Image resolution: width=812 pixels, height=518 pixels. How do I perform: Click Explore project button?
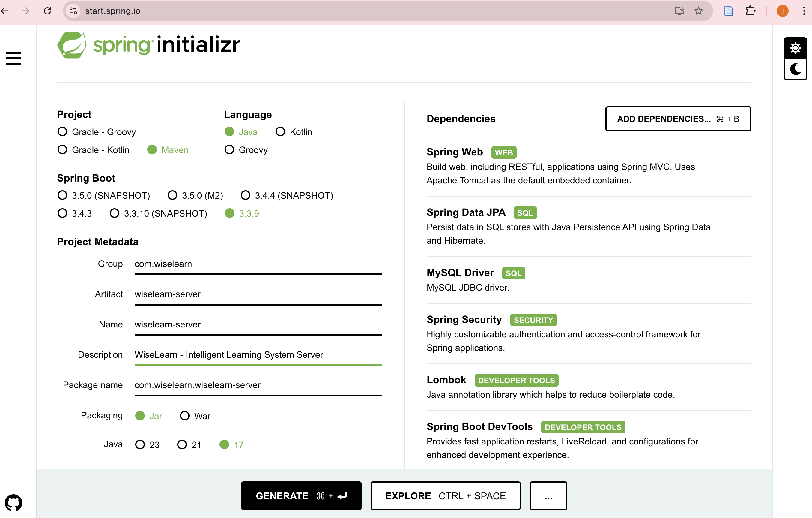click(446, 495)
